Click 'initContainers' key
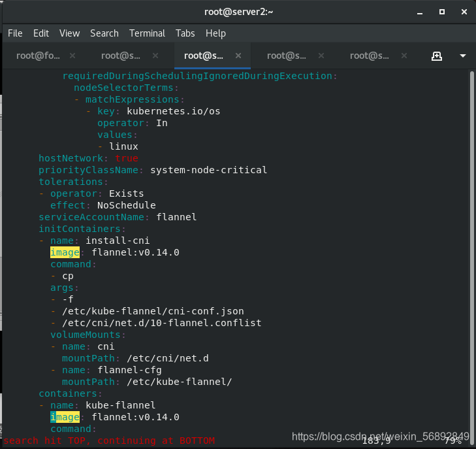This screenshot has height=449, width=476. pyautogui.click(x=80, y=229)
